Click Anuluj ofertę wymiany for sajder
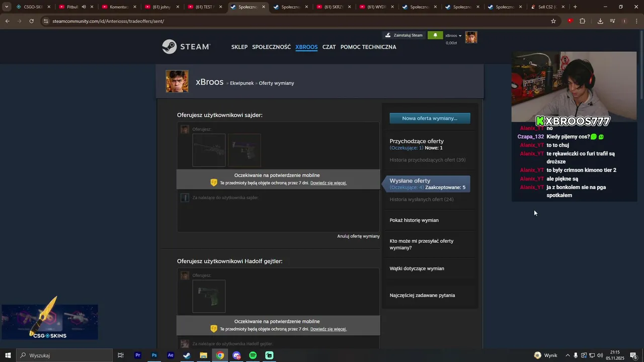This screenshot has width=644, height=362. (x=358, y=236)
